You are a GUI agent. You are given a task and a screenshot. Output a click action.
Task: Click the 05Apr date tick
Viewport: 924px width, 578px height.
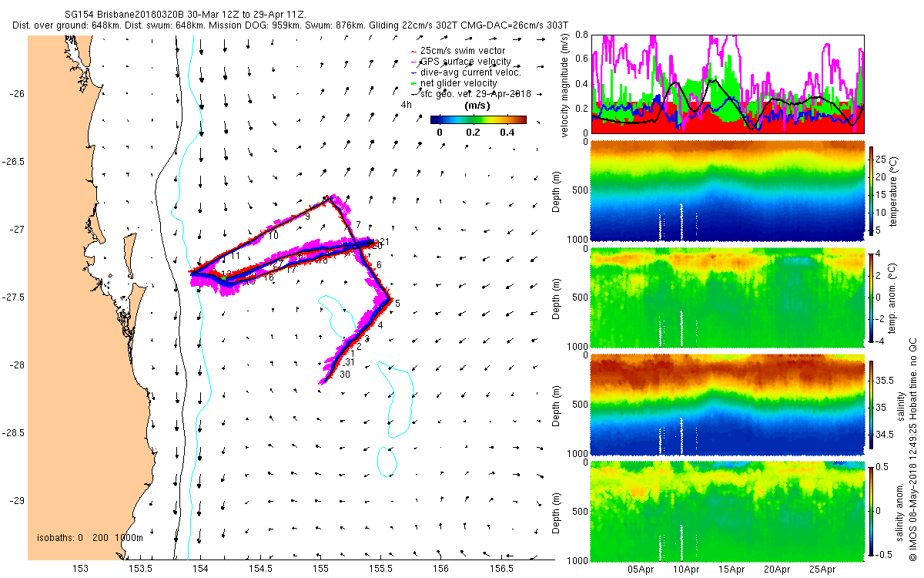[x=641, y=570]
